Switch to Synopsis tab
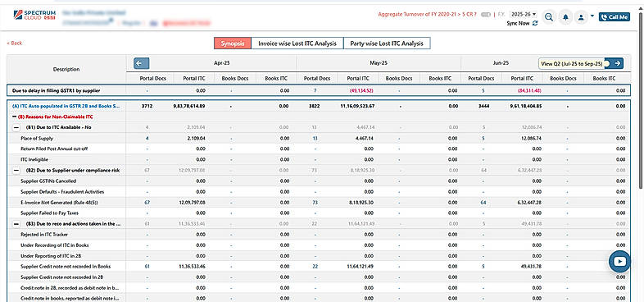 tap(233, 43)
